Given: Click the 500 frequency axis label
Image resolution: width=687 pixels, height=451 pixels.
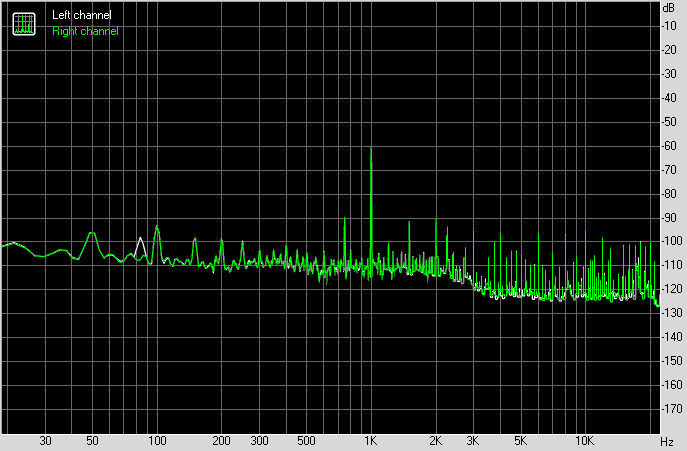Looking at the screenshot, I should (x=306, y=441).
